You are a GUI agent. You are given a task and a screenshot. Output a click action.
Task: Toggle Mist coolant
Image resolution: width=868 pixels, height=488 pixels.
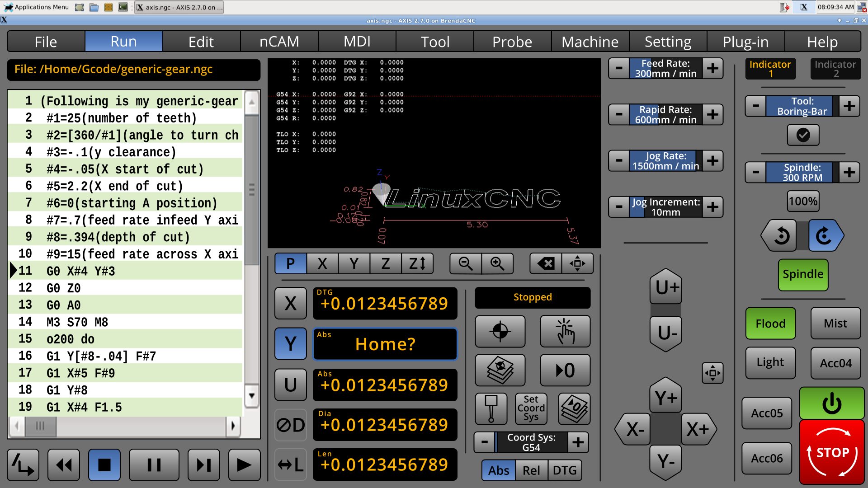[835, 324]
